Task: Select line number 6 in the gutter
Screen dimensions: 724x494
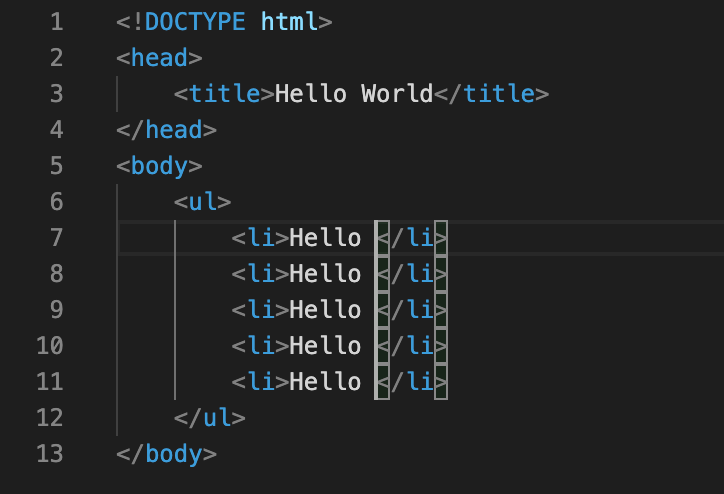Action: pyautogui.click(x=54, y=201)
